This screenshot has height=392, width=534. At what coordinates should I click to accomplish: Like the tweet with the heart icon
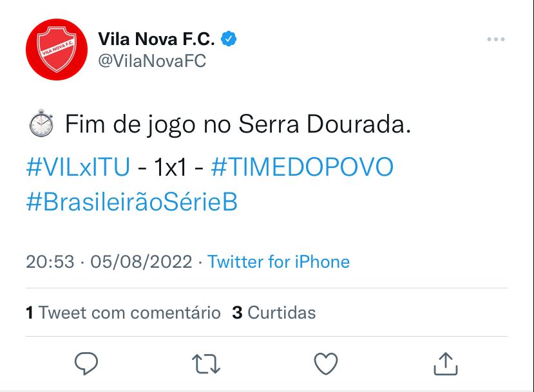[325, 363]
